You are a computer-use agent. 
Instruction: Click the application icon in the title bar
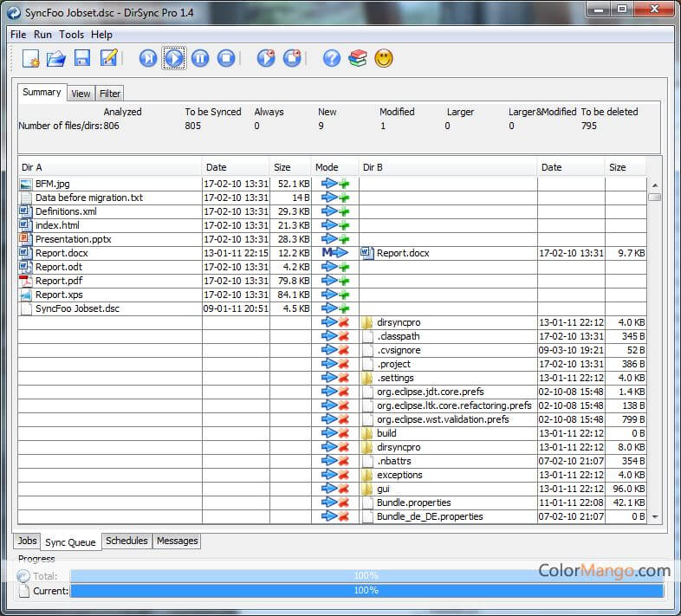click(14, 13)
